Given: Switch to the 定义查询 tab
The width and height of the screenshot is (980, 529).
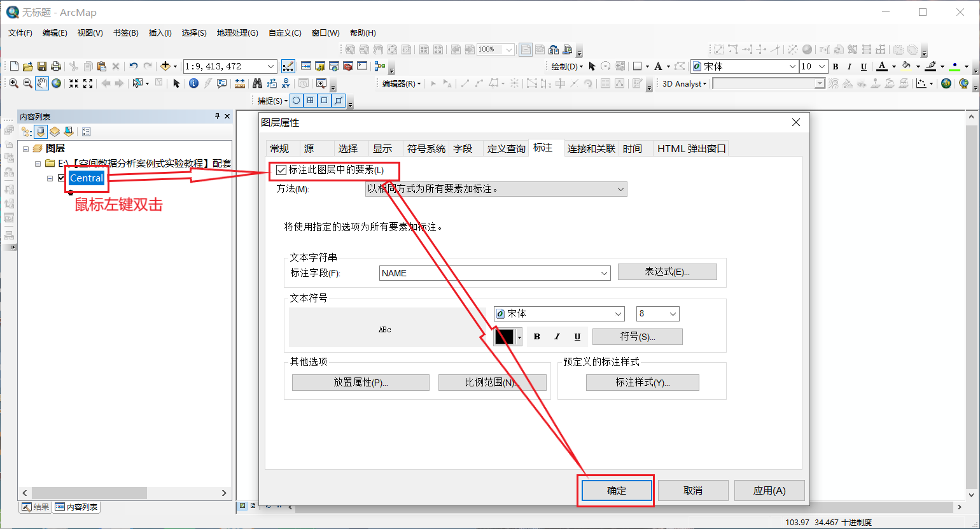Looking at the screenshot, I should (506, 148).
